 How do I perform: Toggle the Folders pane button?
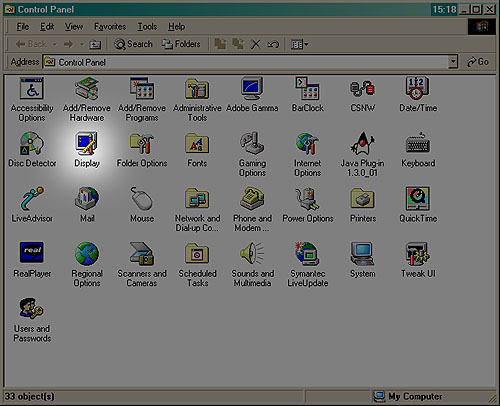pyautogui.click(x=181, y=44)
